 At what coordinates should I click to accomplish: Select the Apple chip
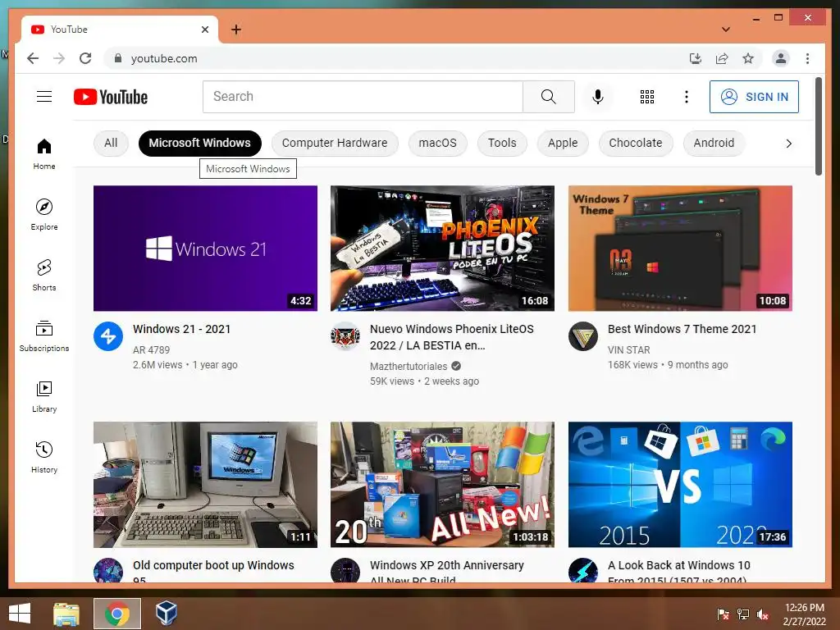coord(563,143)
